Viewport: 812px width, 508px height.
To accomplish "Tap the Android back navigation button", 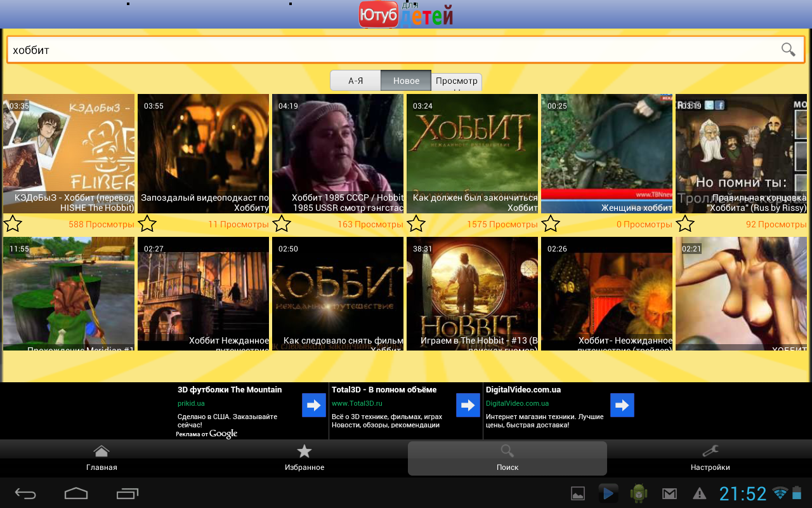I will click(26, 493).
